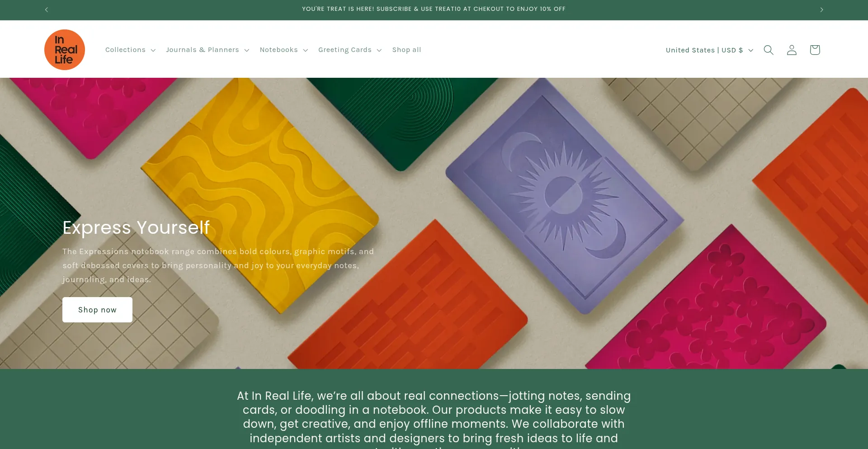Open the shopping cart bag icon
Screen dimensions: 868x449
click(815, 50)
